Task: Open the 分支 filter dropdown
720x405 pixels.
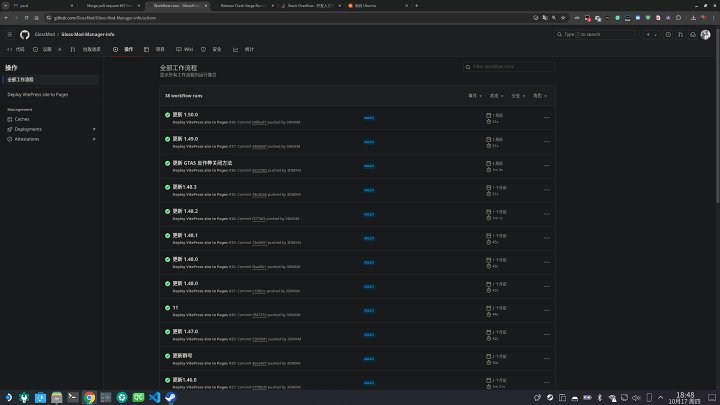Action: click(516, 95)
